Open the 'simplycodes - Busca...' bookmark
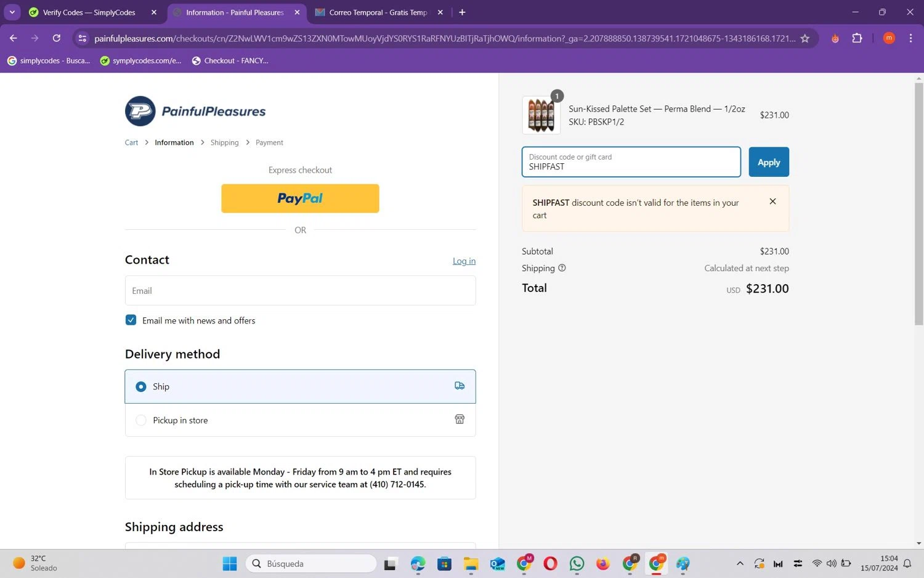Screen dimensions: 924x578 (x=48, y=60)
